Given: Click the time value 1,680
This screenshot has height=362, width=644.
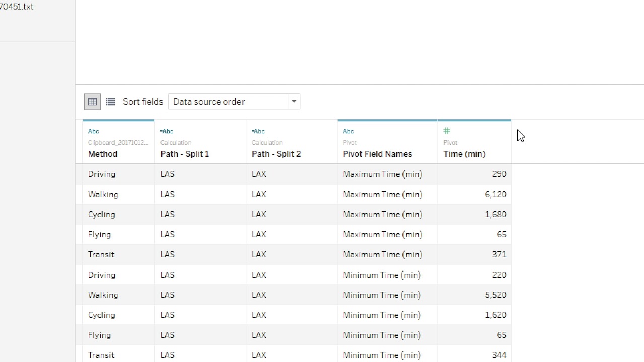Looking at the screenshot, I should (496, 214).
